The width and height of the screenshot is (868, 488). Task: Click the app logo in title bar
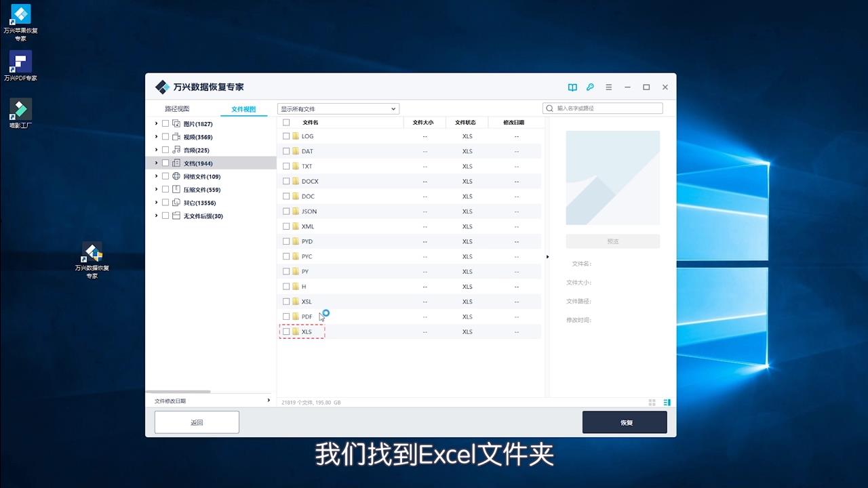(162, 87)
